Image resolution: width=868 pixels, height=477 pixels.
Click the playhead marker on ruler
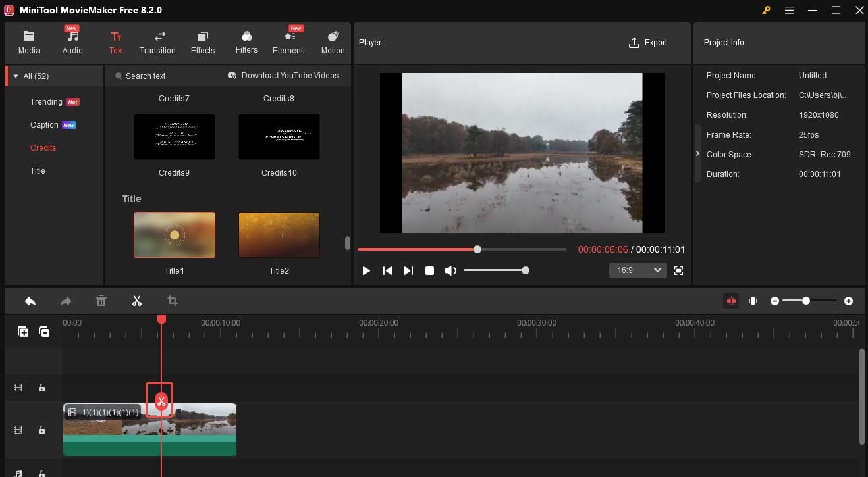coord(161,319)
